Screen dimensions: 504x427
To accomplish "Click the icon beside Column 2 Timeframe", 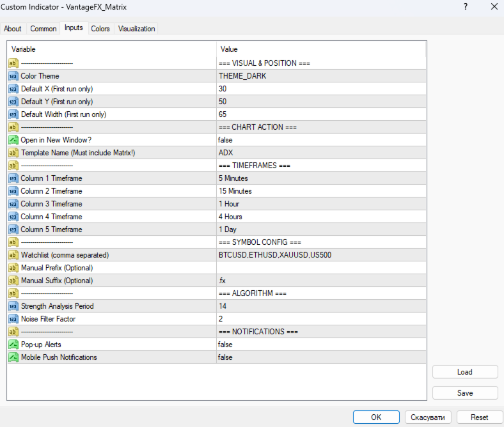I will [x=13, y=191].
